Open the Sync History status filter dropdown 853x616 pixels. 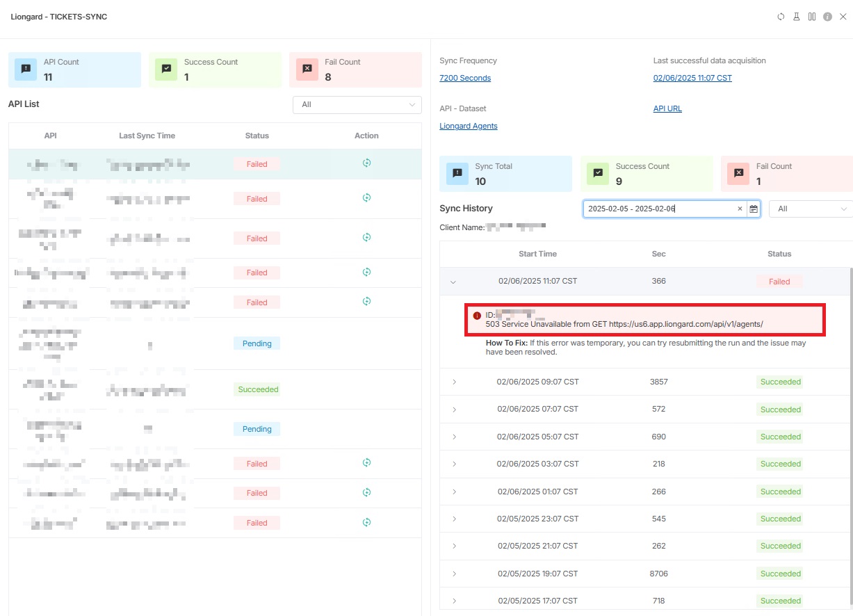click(811, 209)
